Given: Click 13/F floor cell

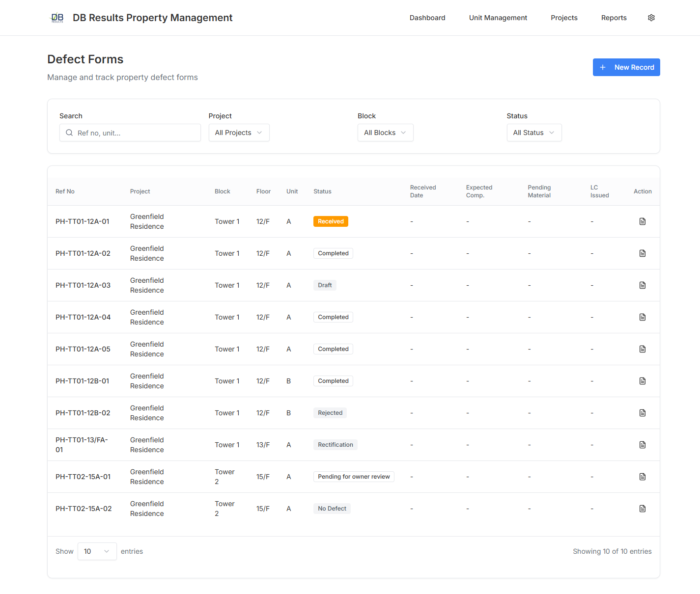Looking at the screenshot, I should click(263, 445).
